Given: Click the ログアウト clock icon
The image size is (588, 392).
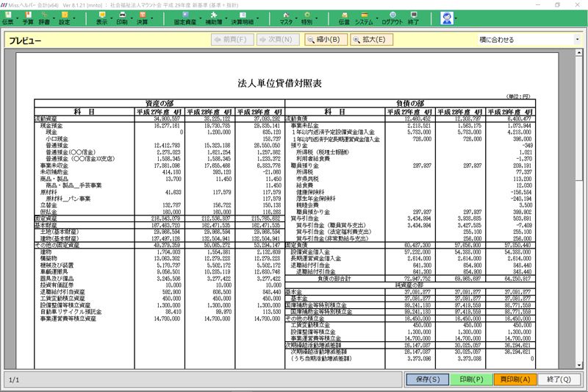Looking at the screenshot, I should tap(392, 18).
